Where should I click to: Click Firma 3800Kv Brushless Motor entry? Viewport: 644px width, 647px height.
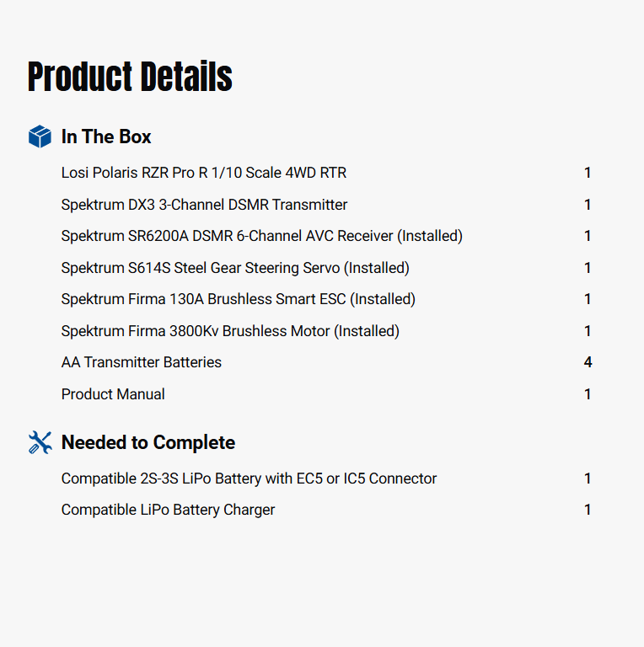pos(230,331)
